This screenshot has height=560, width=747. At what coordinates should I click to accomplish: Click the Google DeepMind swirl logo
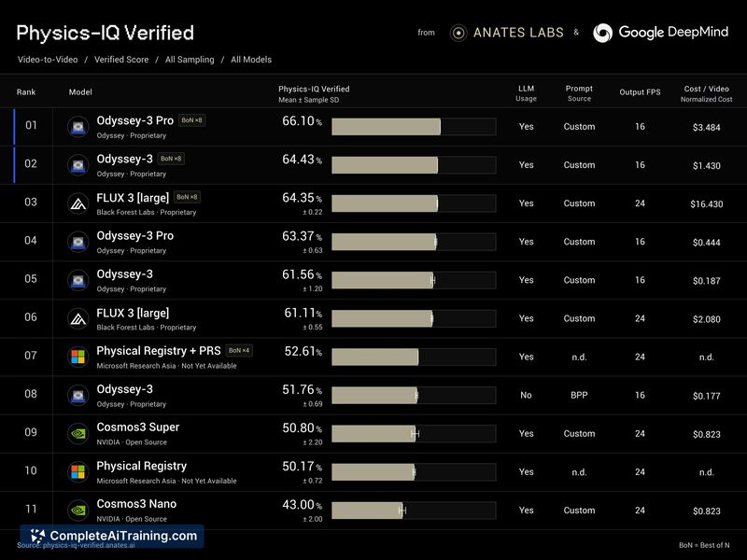pyautogui.click(x=602, y=33)
